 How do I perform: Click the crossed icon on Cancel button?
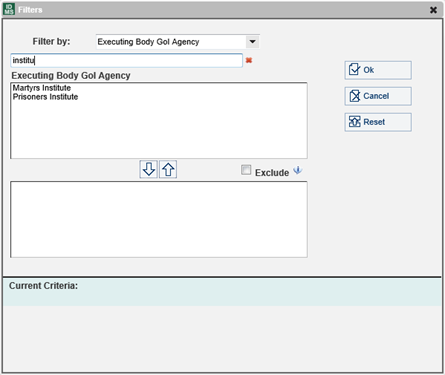coord(355,96)
